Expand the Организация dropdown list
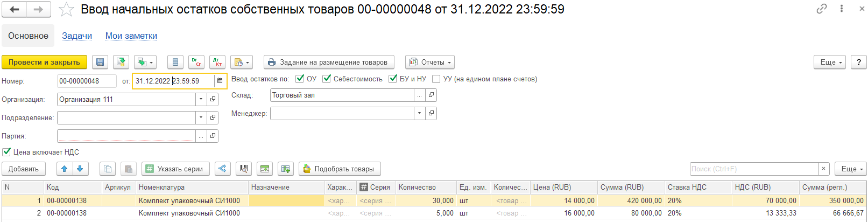The height and width of the screenshot is (222, 868). tap(201, 100)
